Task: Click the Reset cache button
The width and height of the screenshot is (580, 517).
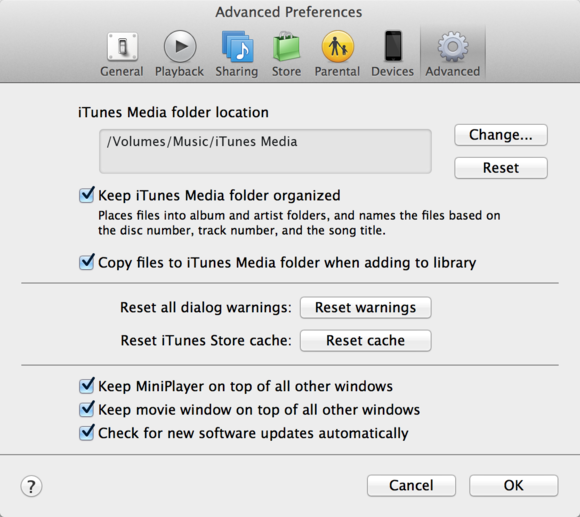Action: pos(365,340)
